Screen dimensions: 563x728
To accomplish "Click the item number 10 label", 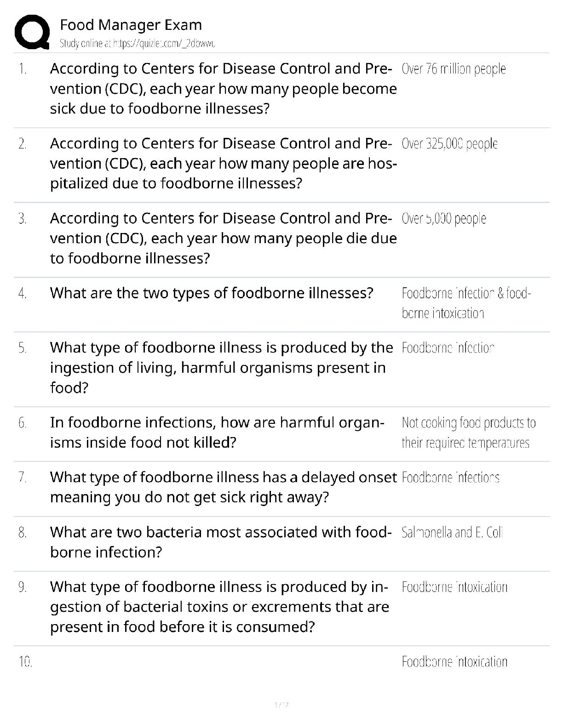I will click(25, 662).
